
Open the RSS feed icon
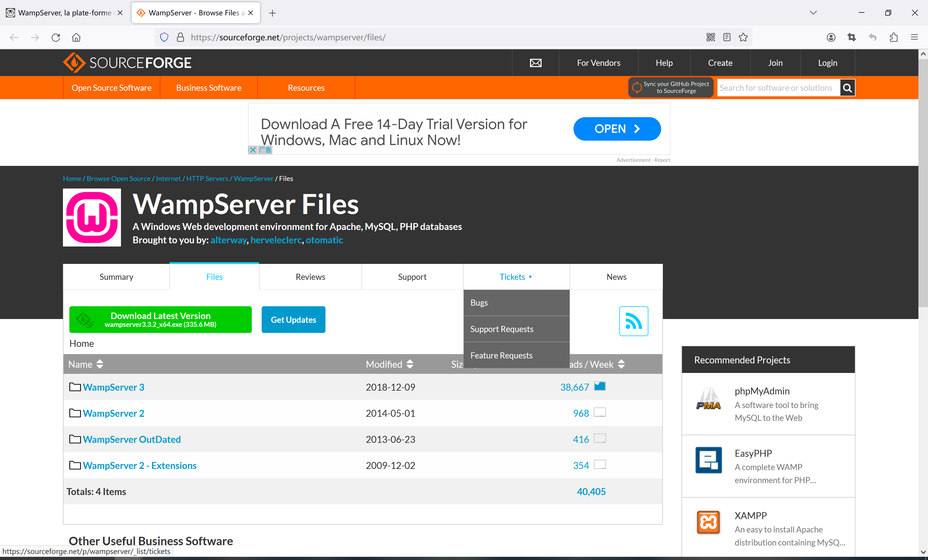[x=634, y=321]
